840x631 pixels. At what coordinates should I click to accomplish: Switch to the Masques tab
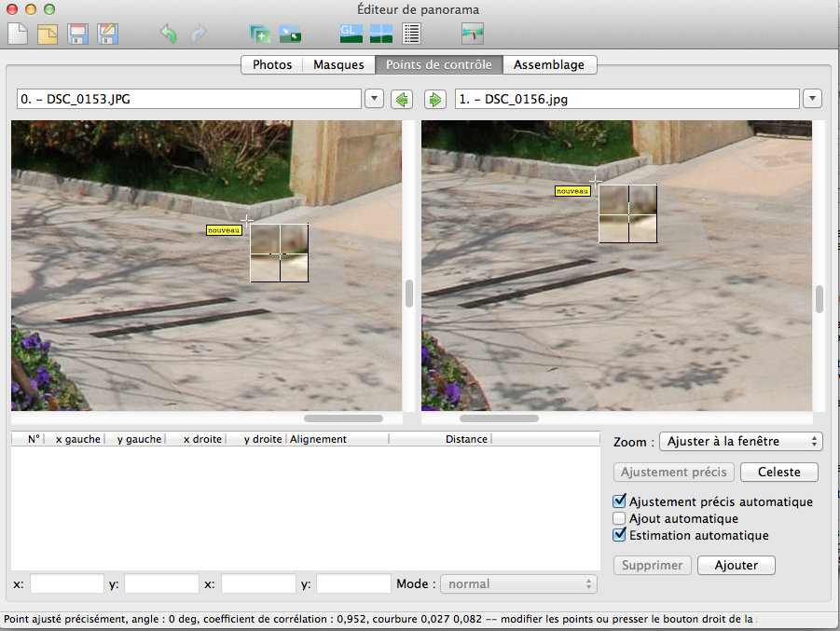coord(338,64)
